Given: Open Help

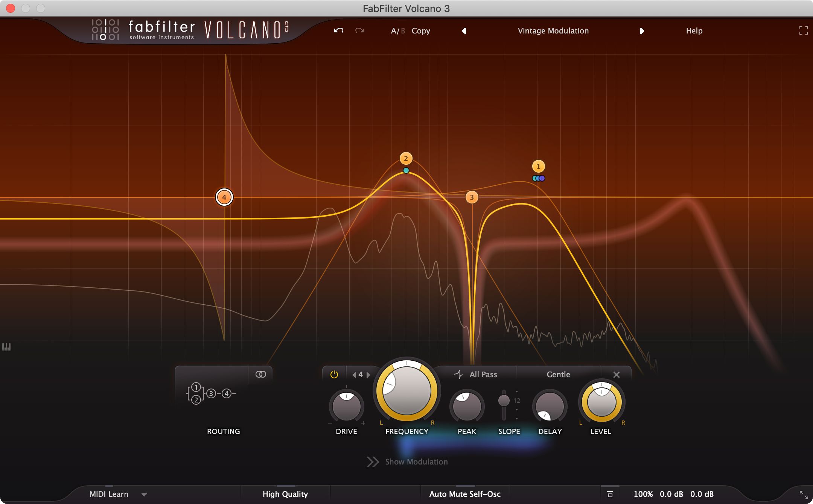Looking at the screenshot, I should pos(694,31).
